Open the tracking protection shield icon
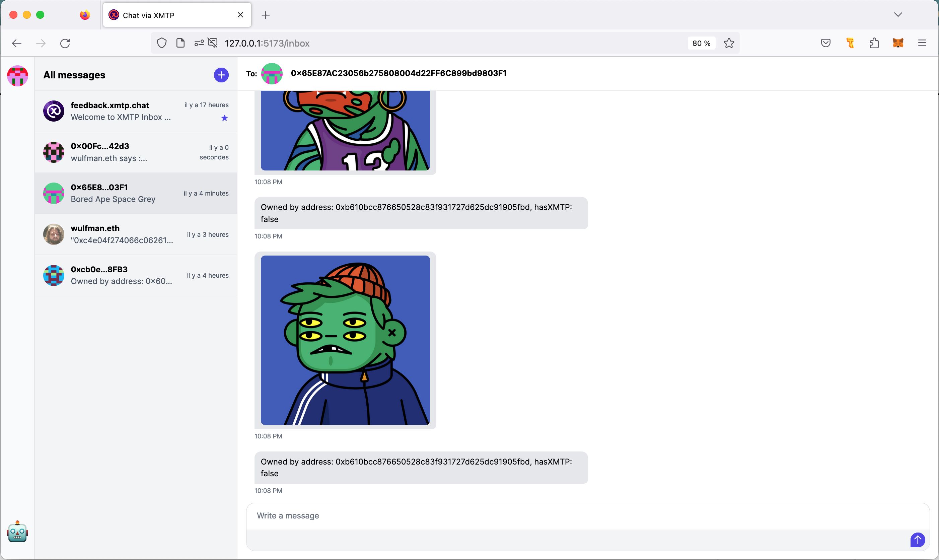The image size is (939, 560). (x=161, y=44)
